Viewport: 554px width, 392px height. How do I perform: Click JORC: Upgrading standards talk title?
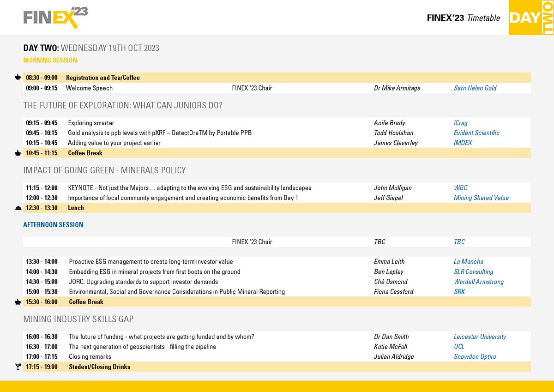coord(144,282)
